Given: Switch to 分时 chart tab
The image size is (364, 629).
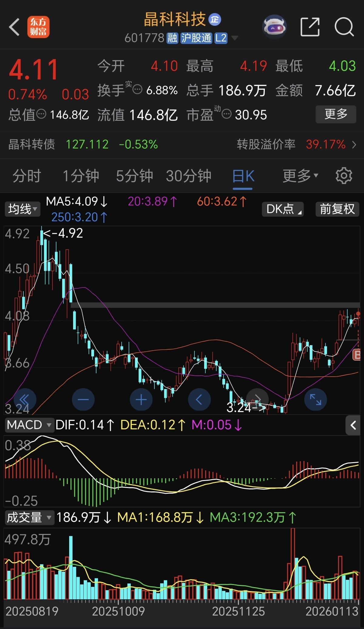Looking at the screenshot, I should pos(27,176).
